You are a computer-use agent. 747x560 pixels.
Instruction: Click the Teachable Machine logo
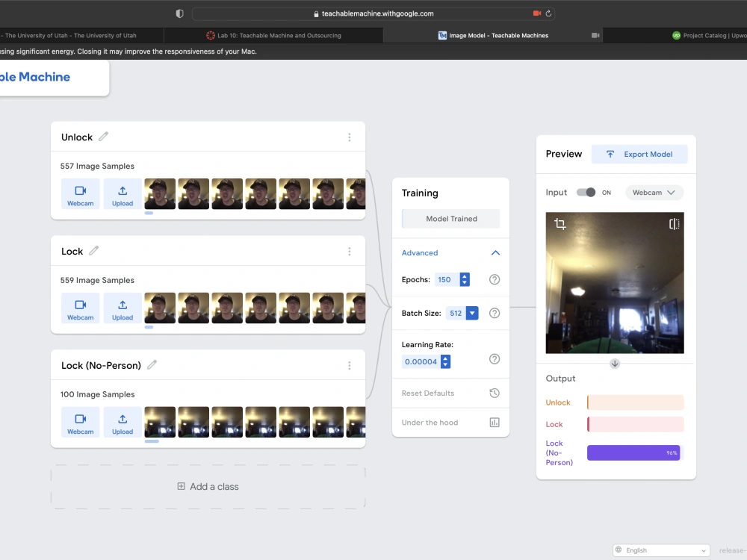pyautogui.click(x=35, y=77)
